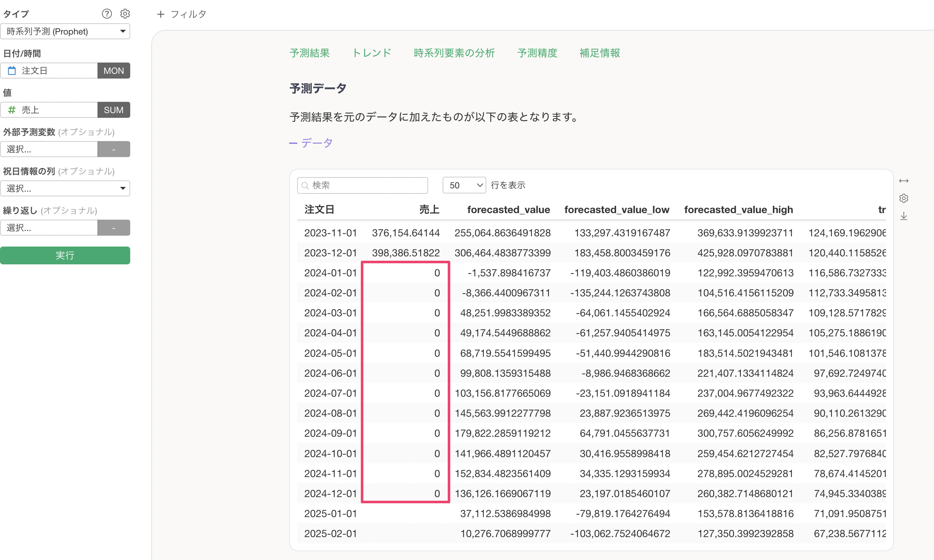Switch to the 予測結果 tab
The height and width of the screenshot is (560, 934).
(310, 53)
